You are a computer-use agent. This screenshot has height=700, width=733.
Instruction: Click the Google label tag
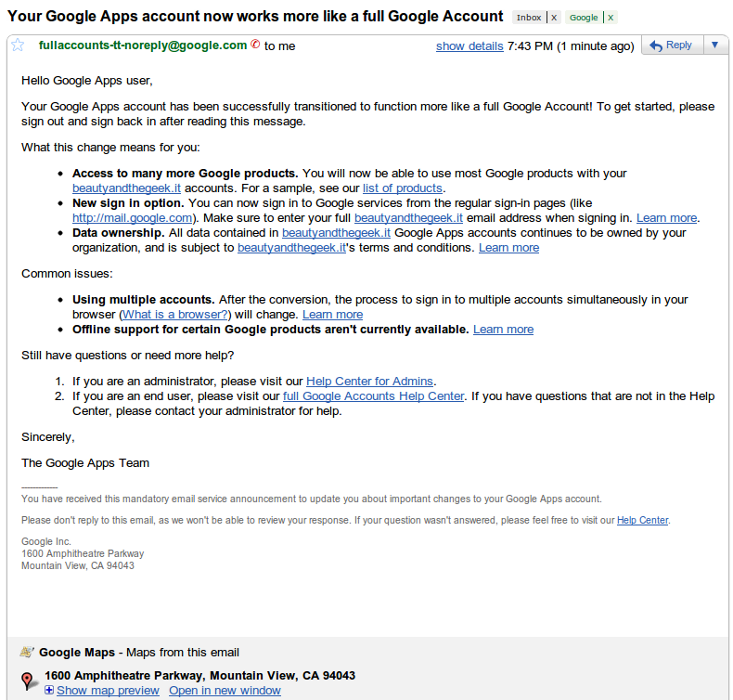[584, 18]
